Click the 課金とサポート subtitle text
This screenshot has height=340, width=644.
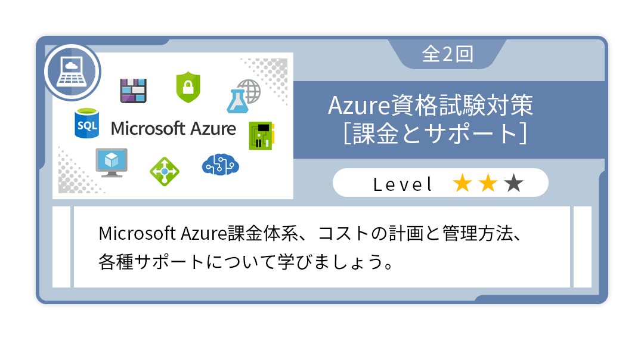pyautogui.click(x=435, y=134)
